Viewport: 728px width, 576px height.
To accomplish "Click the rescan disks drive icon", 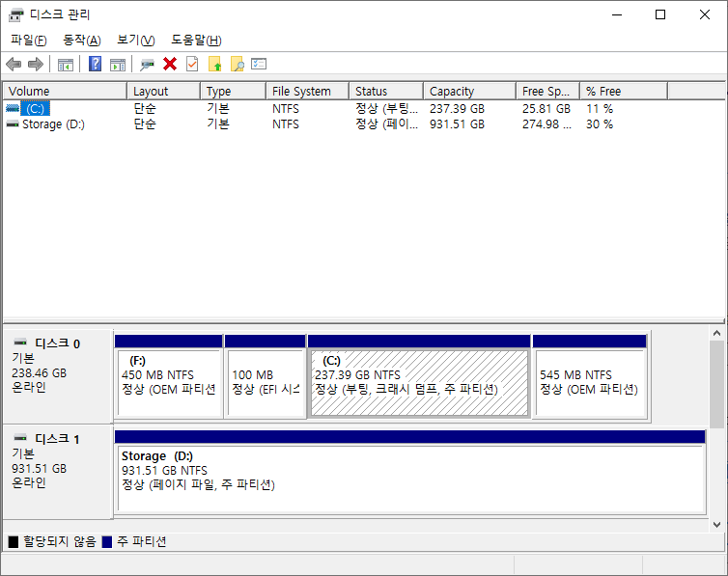I will click(147, 65).
